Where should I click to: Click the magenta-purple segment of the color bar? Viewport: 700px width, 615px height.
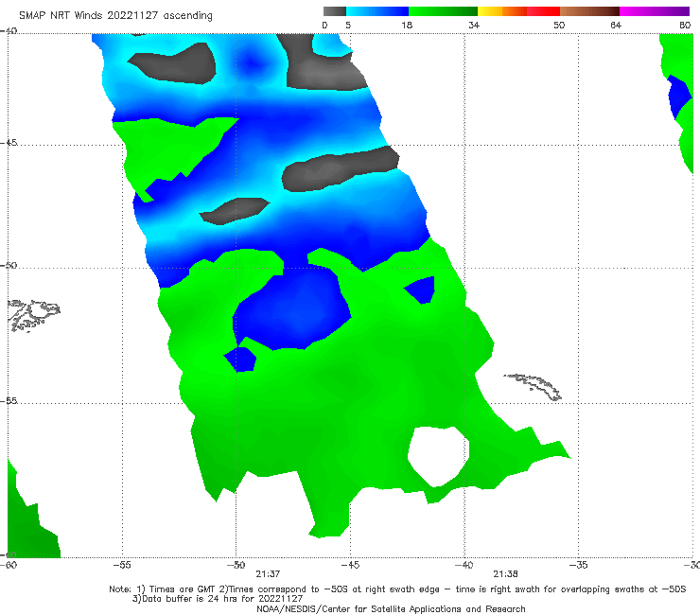point(655,11)
